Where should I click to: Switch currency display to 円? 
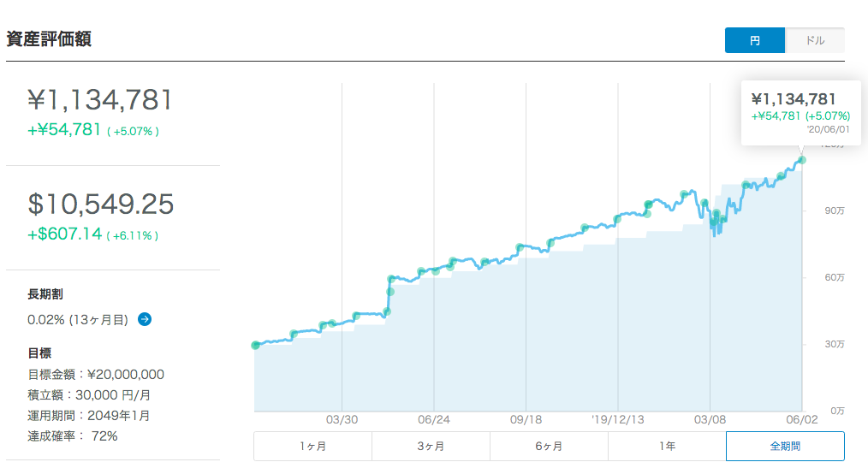pyautogui.click(x=754, y=40)
